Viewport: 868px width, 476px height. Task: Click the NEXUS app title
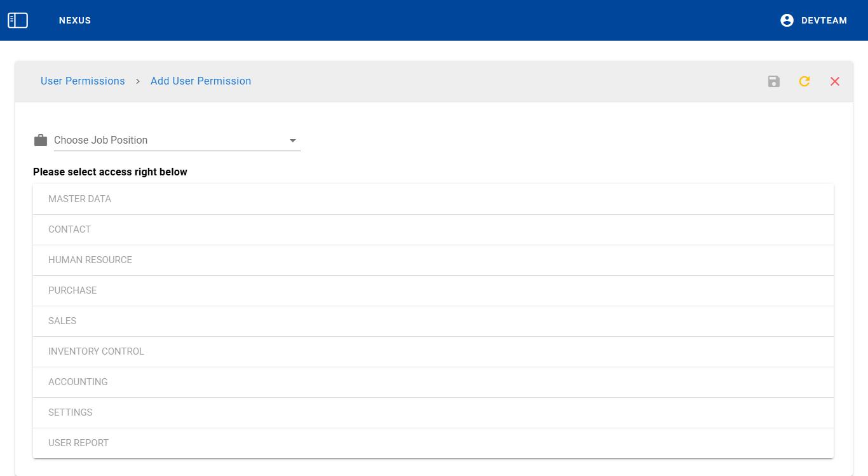(75, 20)
